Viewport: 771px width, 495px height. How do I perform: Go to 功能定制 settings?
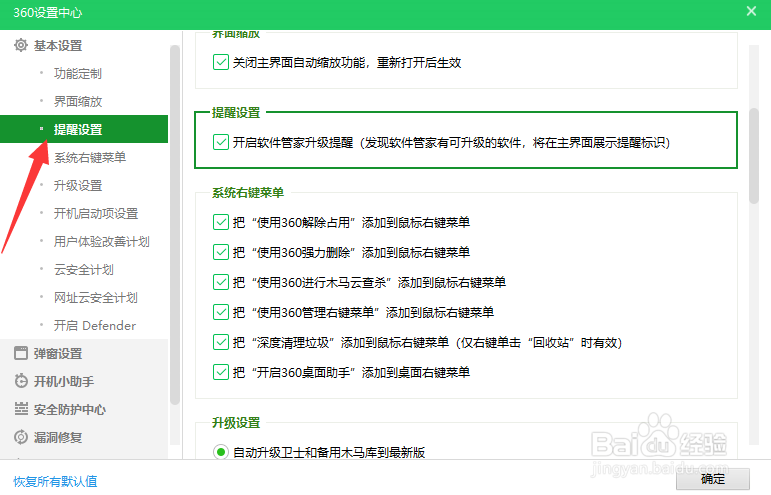[78, 74]
